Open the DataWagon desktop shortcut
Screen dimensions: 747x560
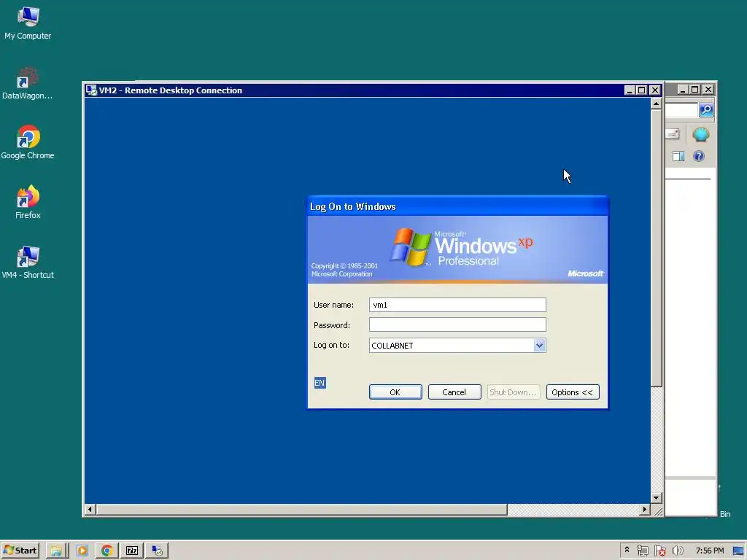[28, 83]
